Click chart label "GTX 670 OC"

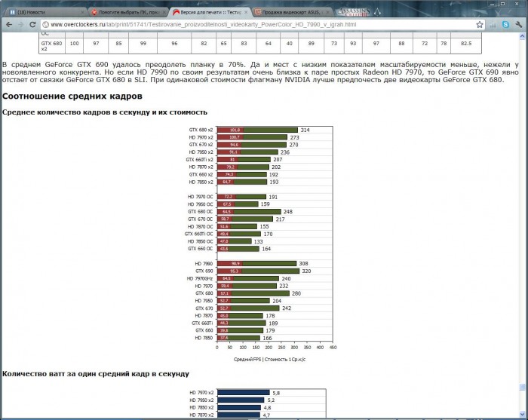coord(200,219)
